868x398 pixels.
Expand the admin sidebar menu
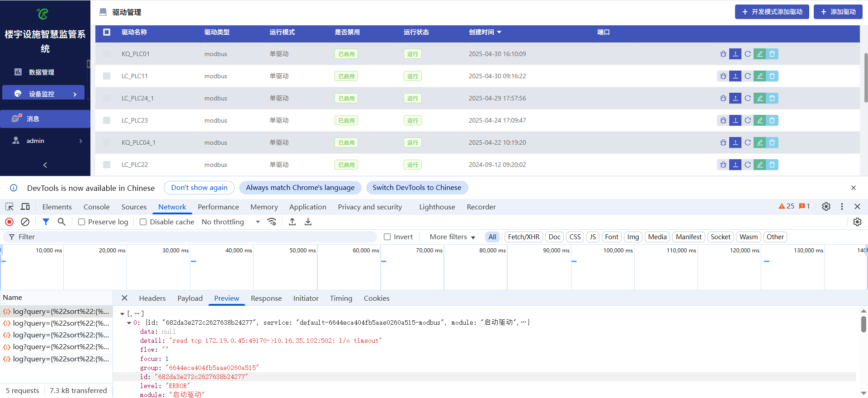[45, 141]
